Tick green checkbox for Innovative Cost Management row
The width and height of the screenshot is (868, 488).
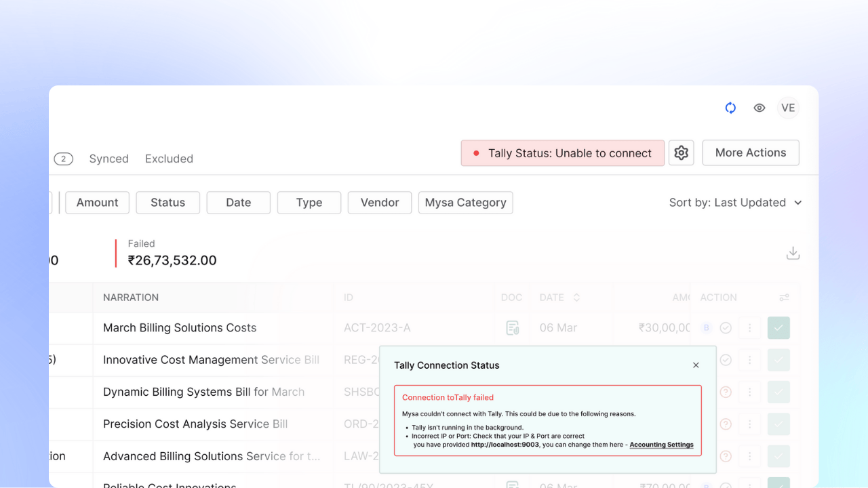click(x=778, y=360)
